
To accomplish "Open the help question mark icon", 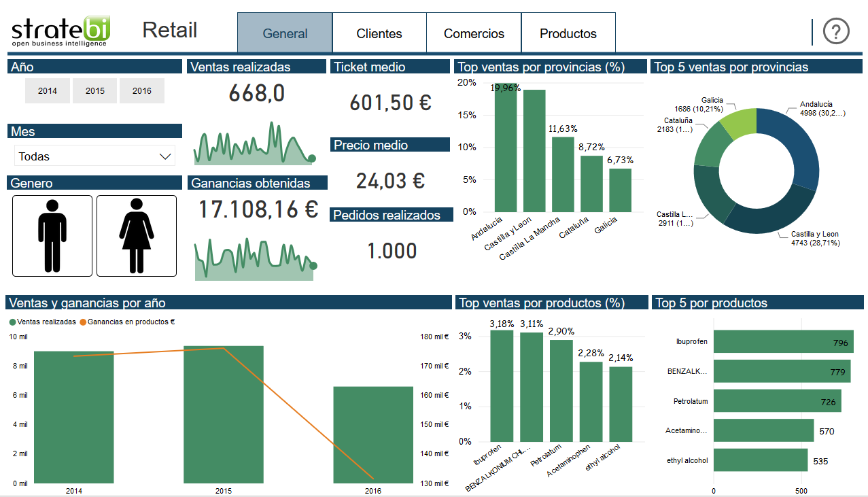I will [x=835, y=31].
